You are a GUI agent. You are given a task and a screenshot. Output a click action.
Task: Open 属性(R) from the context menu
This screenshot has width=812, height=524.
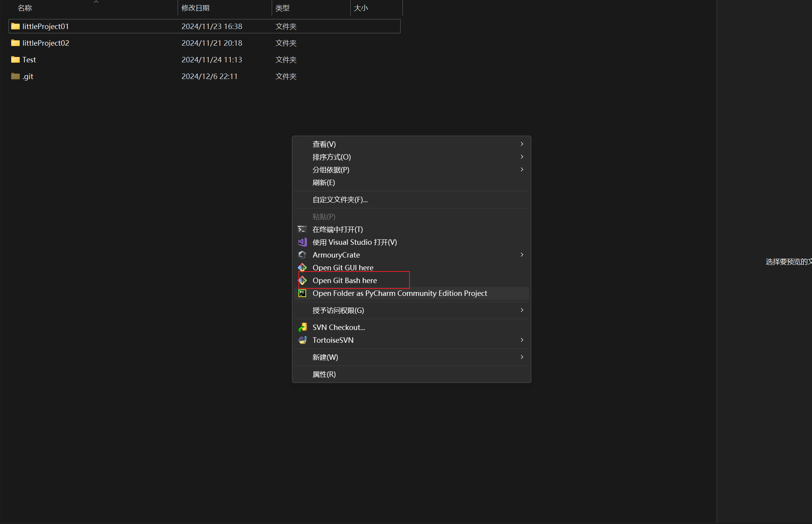pos(411,374)
